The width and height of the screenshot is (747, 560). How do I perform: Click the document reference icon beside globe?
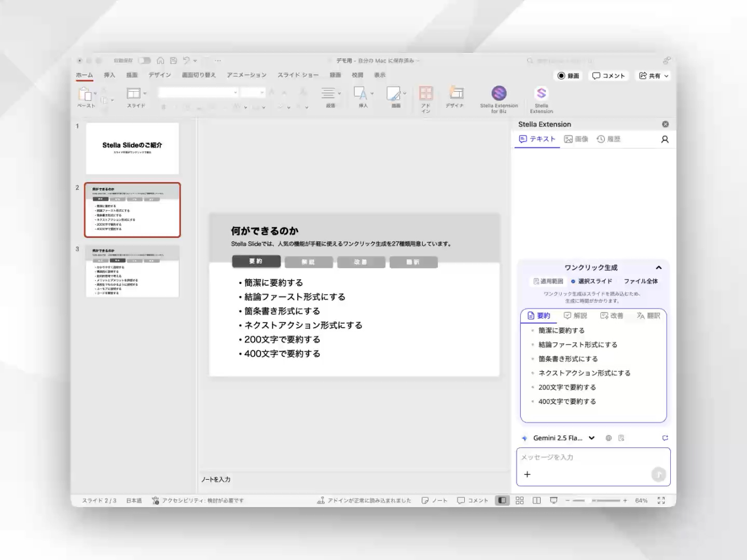(x=621, y=438)
